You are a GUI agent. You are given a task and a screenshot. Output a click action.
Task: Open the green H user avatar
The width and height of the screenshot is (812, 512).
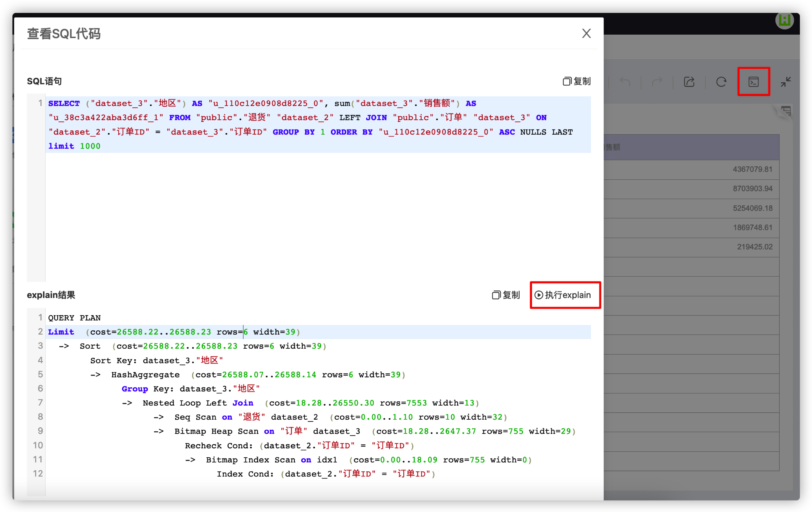[x=785, y=20]
